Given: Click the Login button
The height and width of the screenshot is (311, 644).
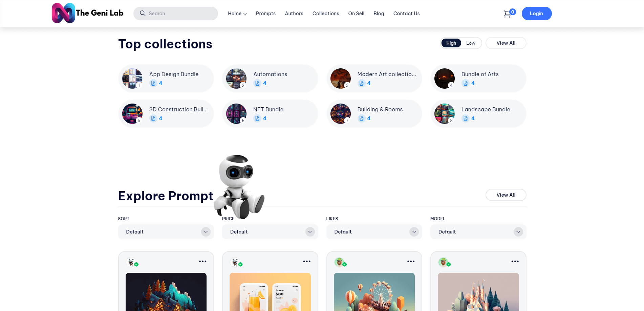Looking at the screenshot, I should click(536, 14).
